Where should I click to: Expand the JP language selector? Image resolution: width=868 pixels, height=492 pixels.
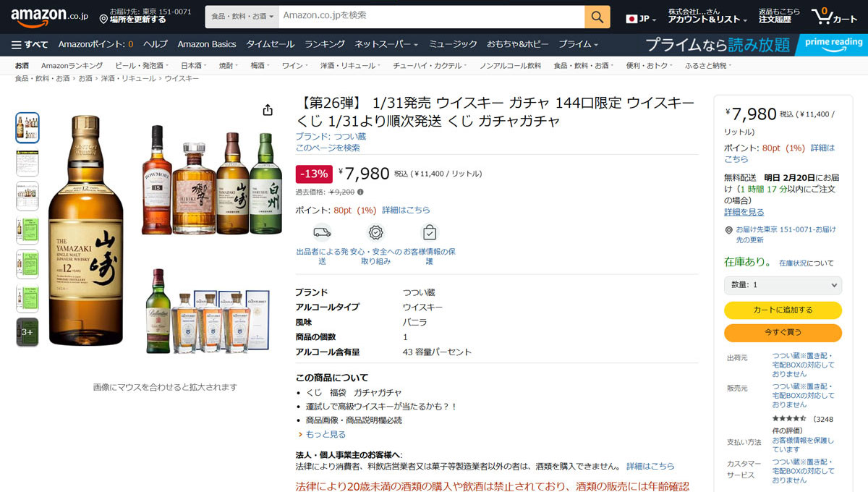click(x=641, y=18)
